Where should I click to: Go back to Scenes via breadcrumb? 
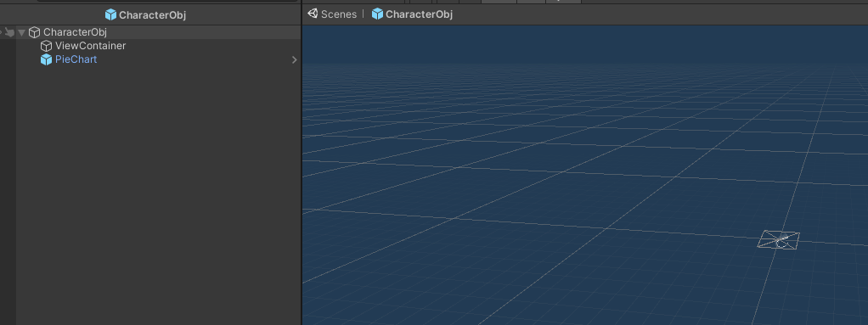[x=339, y=14]
